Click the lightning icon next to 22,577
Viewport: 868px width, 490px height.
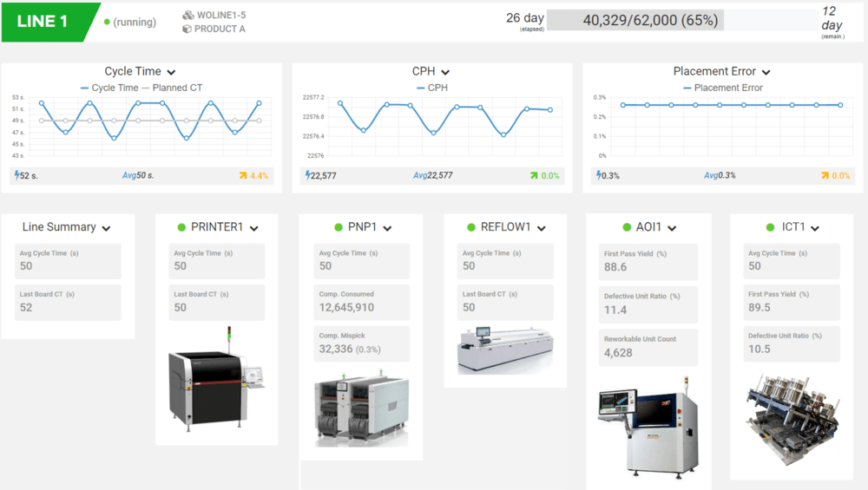tap(308, 175)
